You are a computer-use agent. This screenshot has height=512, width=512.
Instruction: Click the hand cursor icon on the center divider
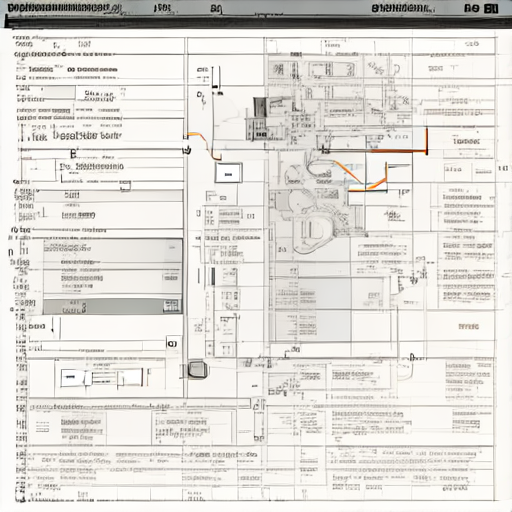[x=187, y=150]
